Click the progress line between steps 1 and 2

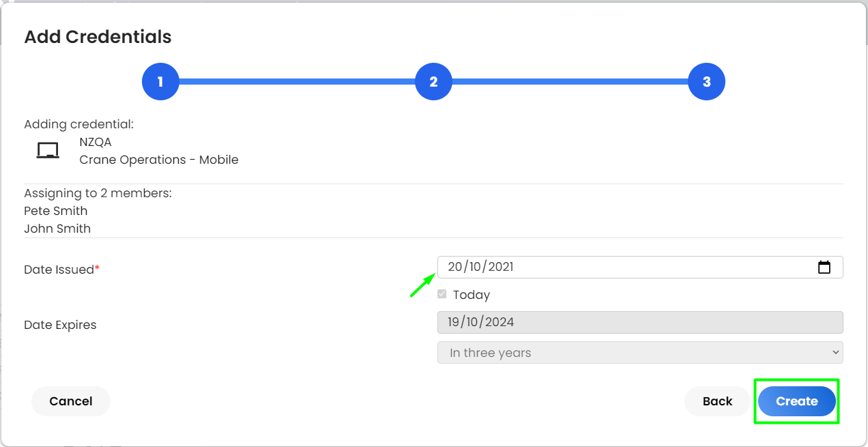(x=297, y=82)
